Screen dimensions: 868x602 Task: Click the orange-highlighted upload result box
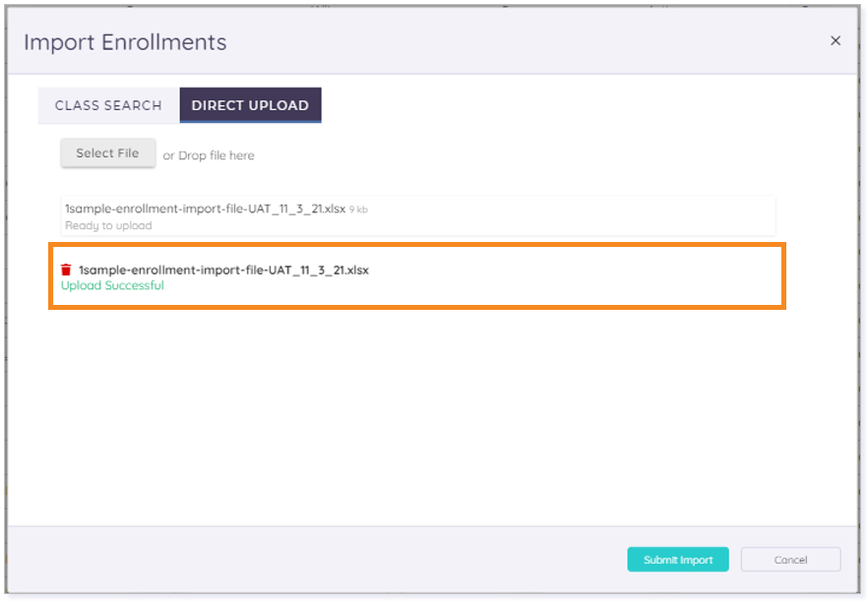[417, 276]
